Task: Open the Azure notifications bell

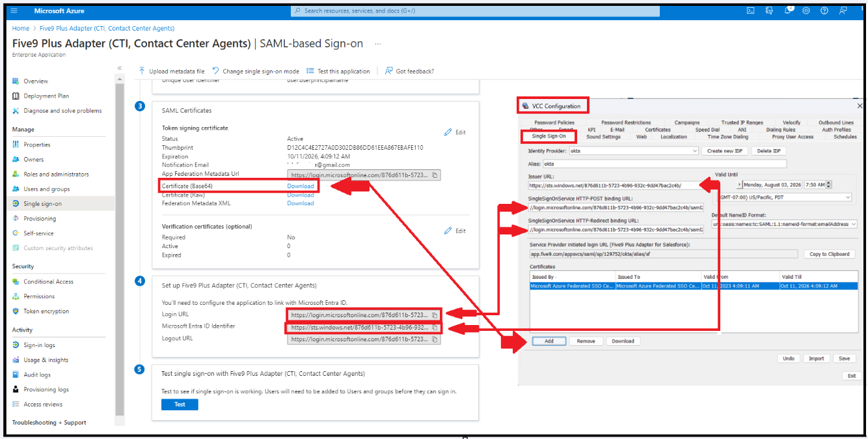Action: (788, 10)
